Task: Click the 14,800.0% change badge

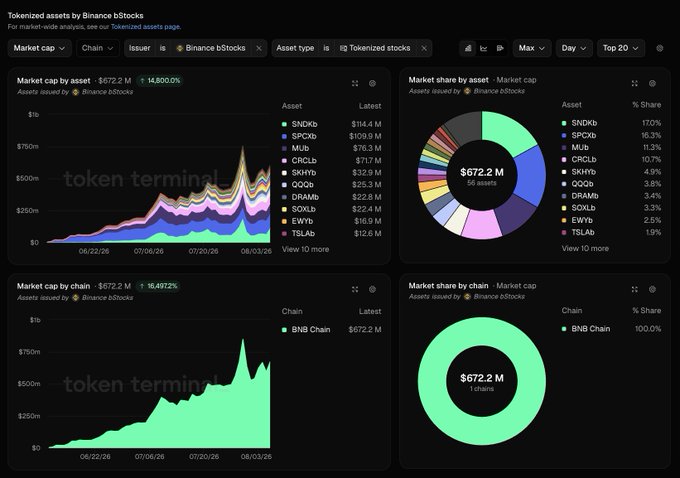Action: (160, 81)
